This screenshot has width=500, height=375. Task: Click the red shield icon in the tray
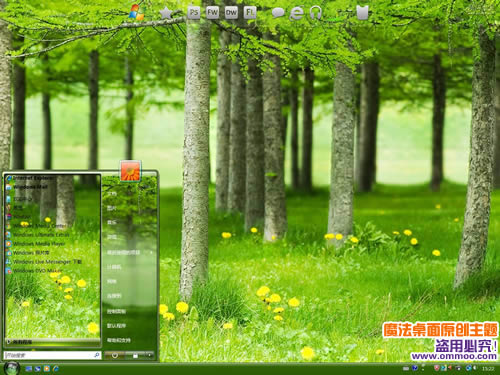tap(436, 368)
